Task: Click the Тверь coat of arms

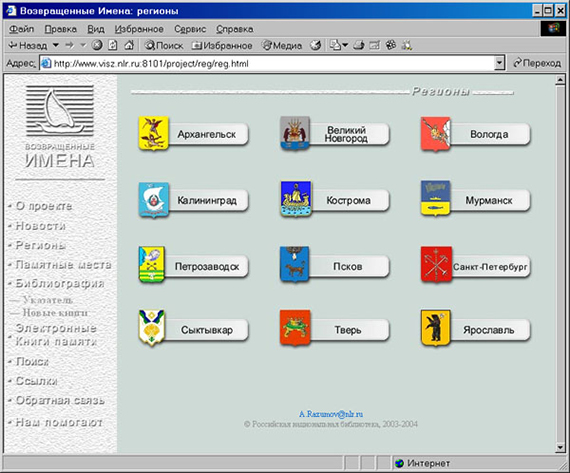Action: tap(295, 327)
